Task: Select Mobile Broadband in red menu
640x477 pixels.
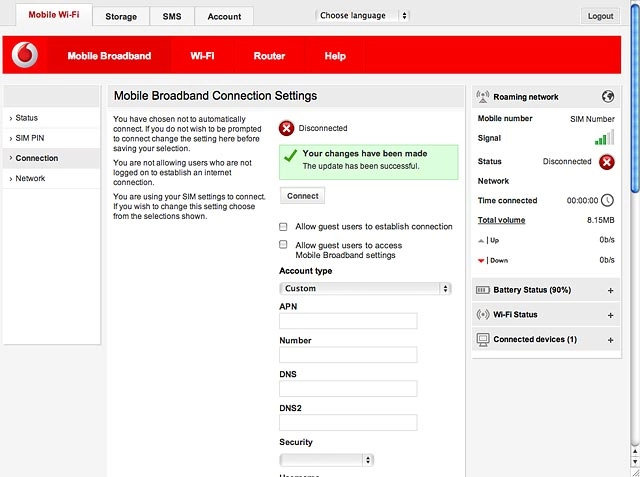Action: tap(109, 55)
